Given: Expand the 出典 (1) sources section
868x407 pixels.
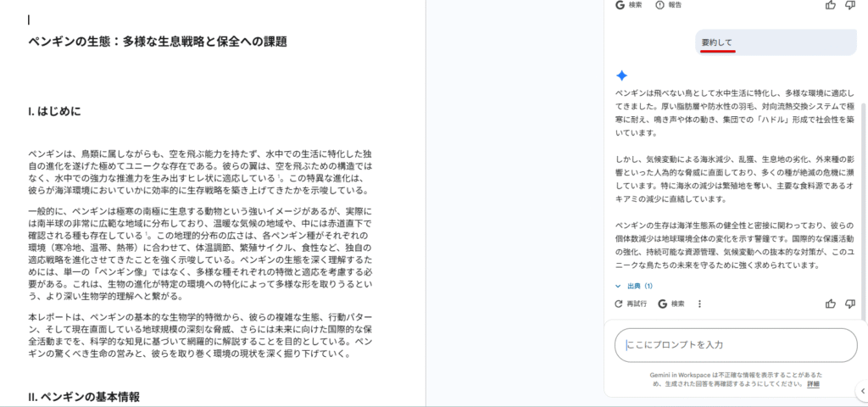Looking at the screenshot, I should (634, 286).
